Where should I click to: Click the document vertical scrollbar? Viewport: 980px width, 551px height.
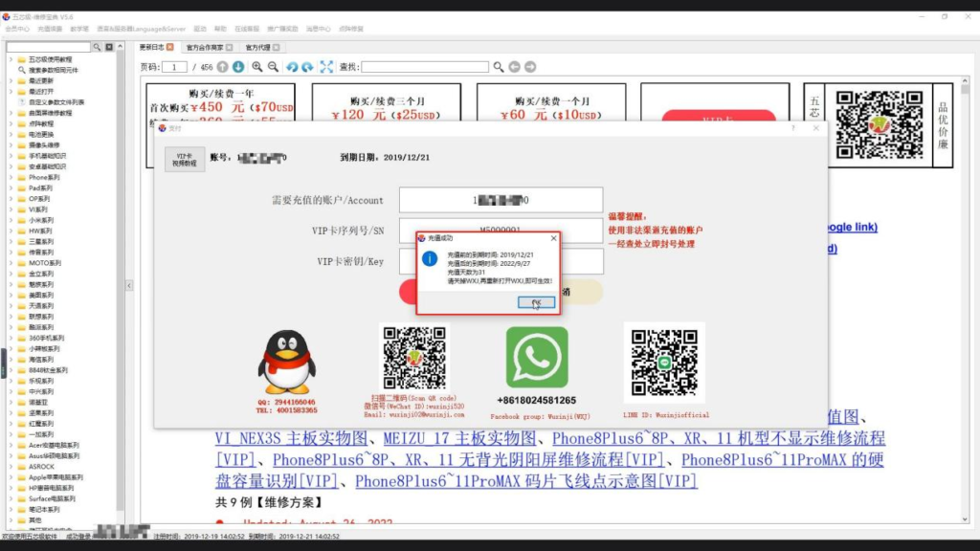(x=965, y=299)
